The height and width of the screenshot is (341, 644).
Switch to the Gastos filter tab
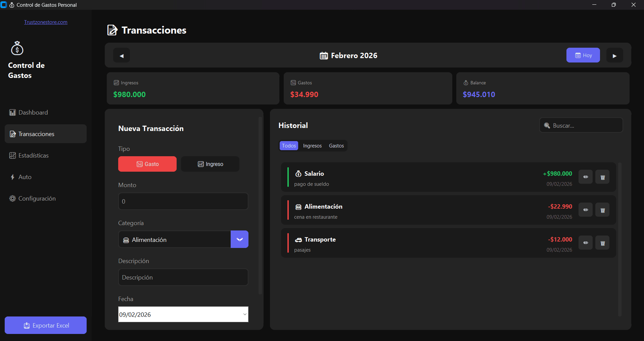pyautogui.click(x=336, y=145)
